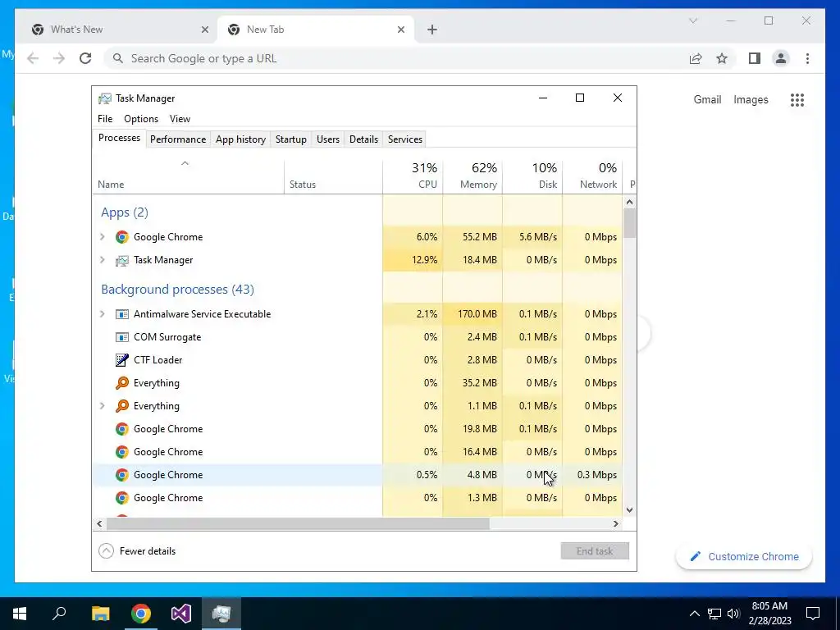The image size is (840, 630).
Task: Open the Gmail link
Action: (x=707, y=99)
